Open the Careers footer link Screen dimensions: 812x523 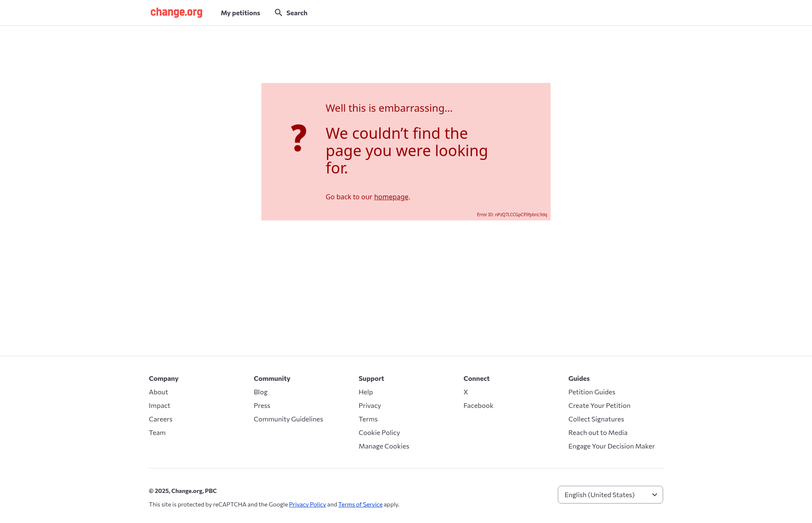(x=161, y=419)
